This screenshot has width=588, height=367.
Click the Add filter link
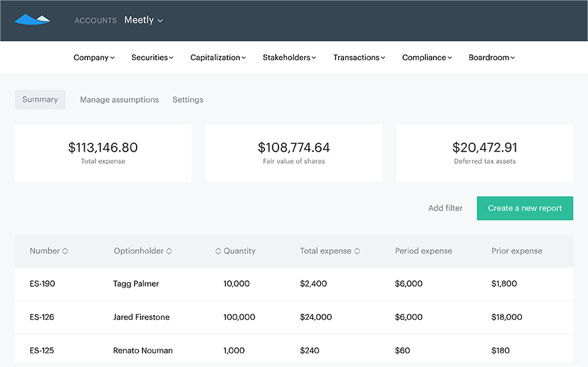click(x=445, y=208)
